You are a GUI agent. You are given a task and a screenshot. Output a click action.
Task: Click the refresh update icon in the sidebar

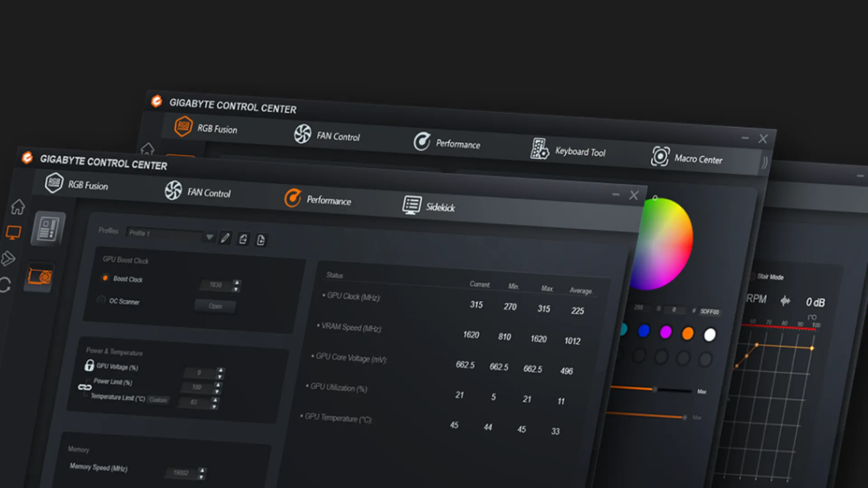point(5,285)
